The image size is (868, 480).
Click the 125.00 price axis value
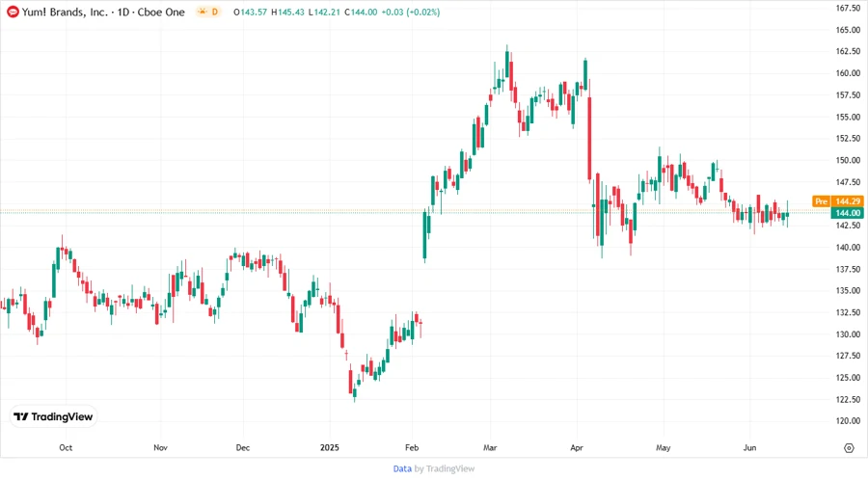848,378
